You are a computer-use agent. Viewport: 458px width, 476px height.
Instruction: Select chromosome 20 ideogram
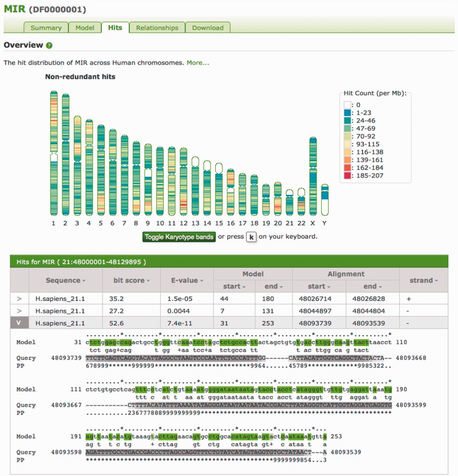pyautogui.click(x=278, y=199)
